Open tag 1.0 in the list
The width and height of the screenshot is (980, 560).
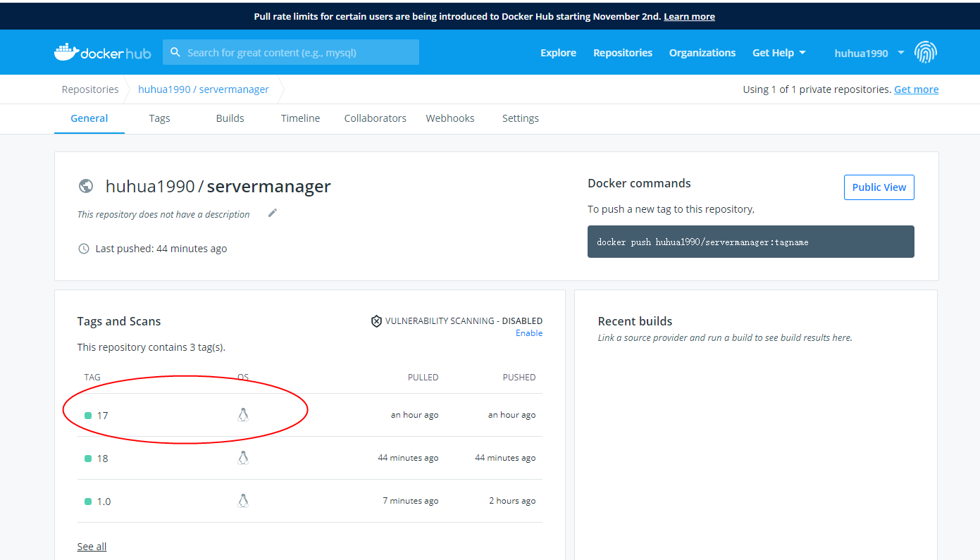click(x=104, y=502)
